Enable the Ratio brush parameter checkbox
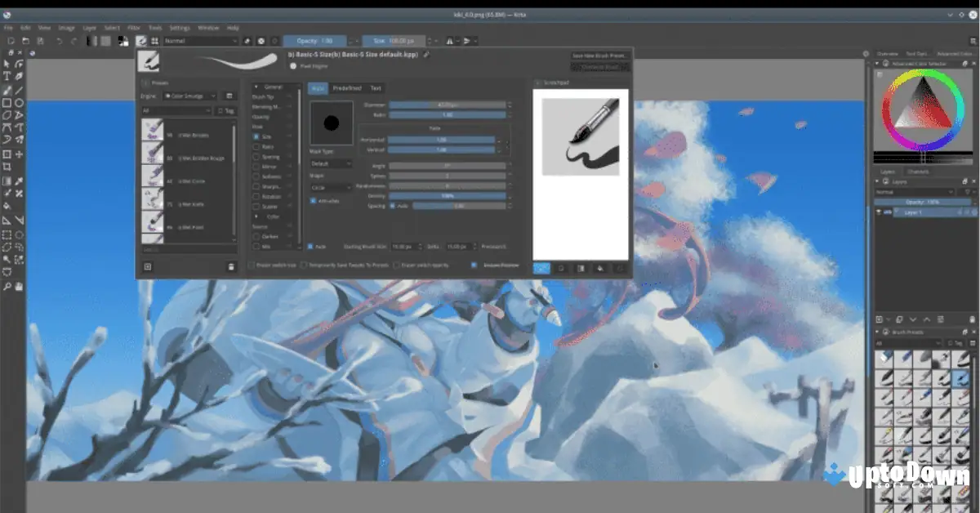The image size is (980, 513). (x=256, y=145)
